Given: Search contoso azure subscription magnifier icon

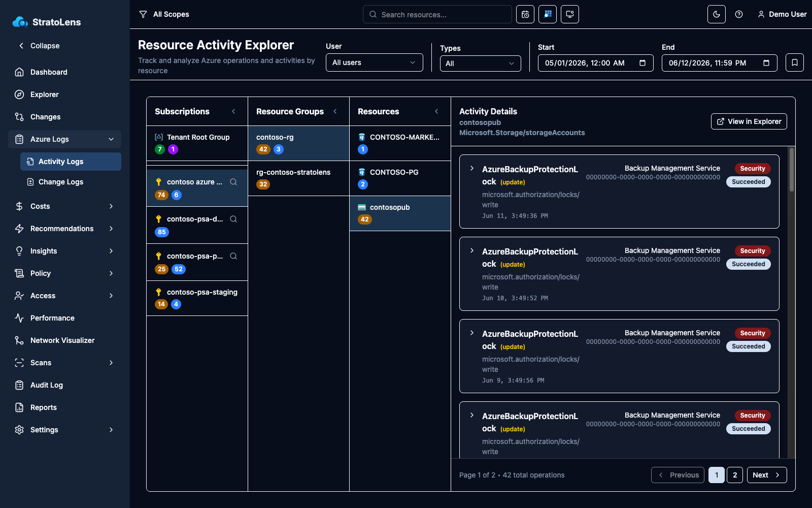Looking at the screenshot, I should (x=233, y=182).
